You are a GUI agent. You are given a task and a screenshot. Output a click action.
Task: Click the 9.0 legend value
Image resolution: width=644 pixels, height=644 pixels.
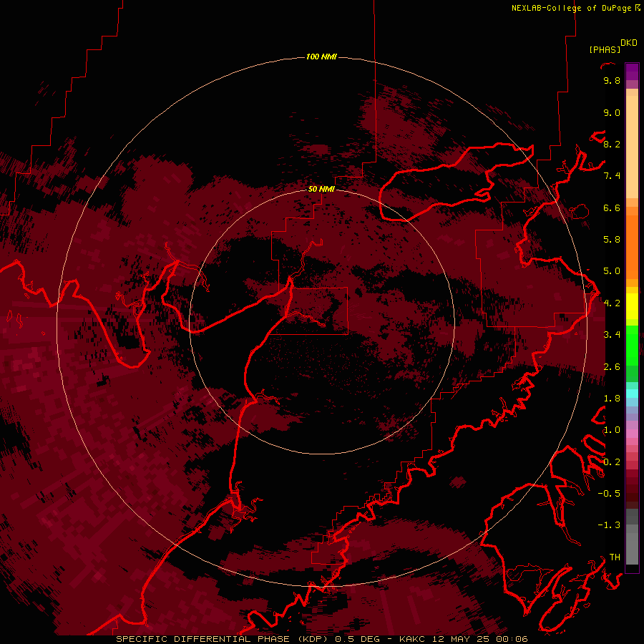pyautogui.click(x=612, y=112)
